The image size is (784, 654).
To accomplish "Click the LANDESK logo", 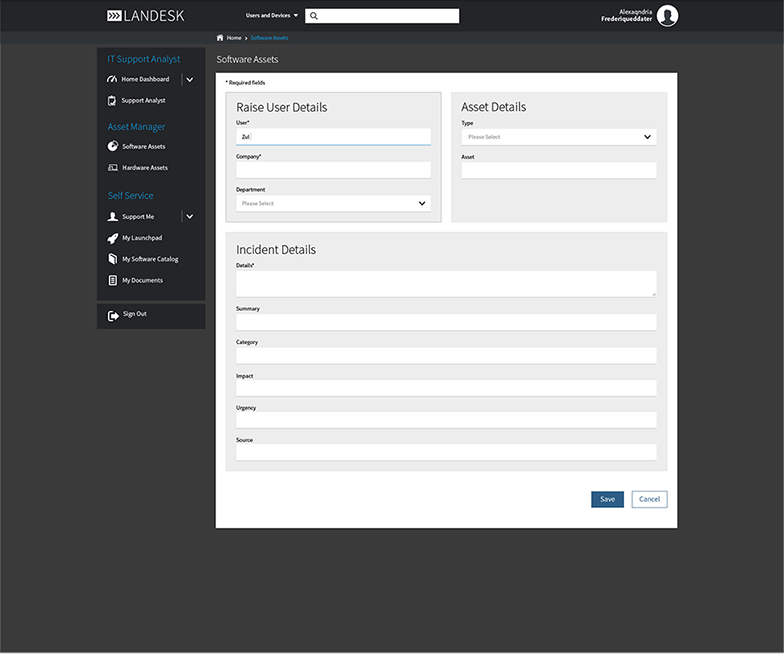I will point(145,16).
